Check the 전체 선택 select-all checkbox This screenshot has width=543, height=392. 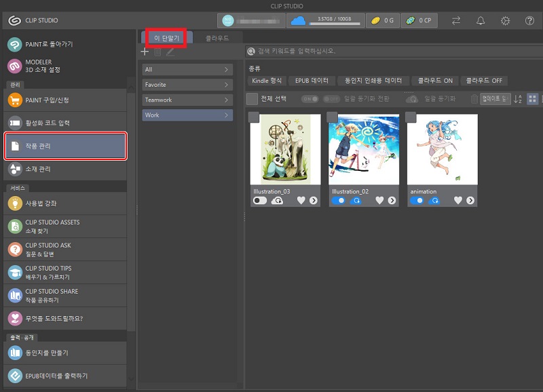(x=252, y=99)
